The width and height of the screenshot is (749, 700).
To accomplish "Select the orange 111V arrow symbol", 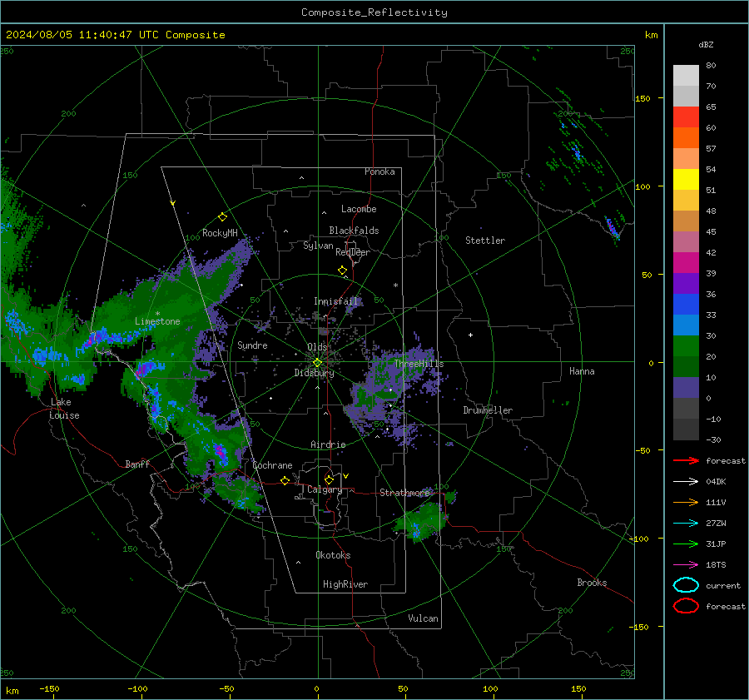I will point(686,502).
